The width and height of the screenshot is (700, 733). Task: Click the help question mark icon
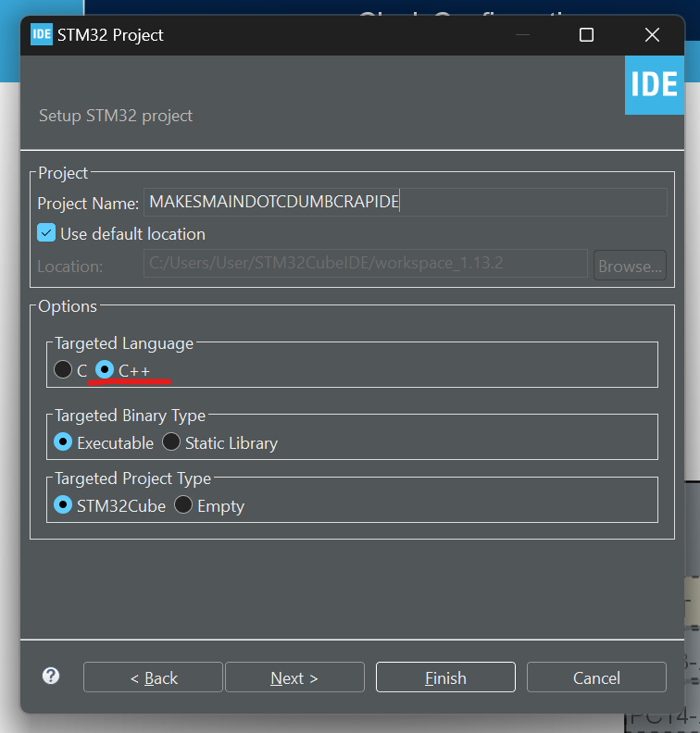pos(51,676)
